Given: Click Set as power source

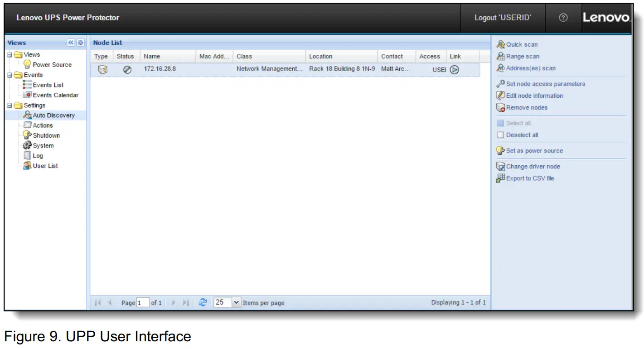Looking at the screenshot, I should tap(535, 151).
